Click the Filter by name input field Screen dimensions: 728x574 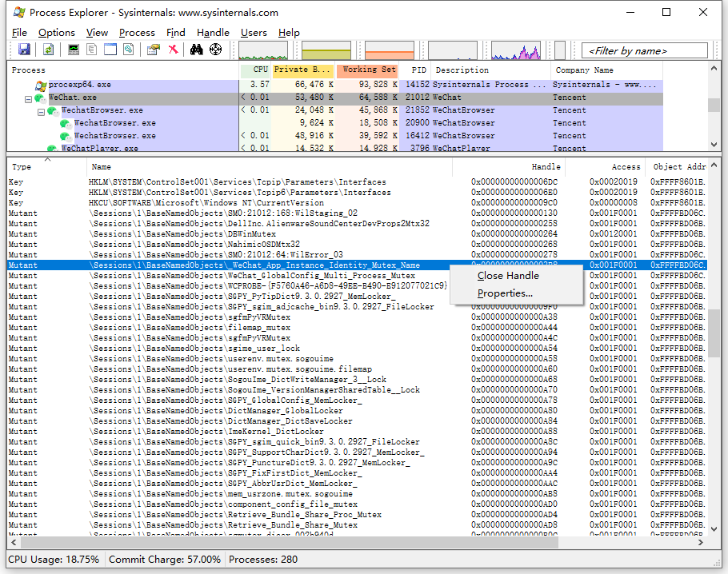[645, 50]
